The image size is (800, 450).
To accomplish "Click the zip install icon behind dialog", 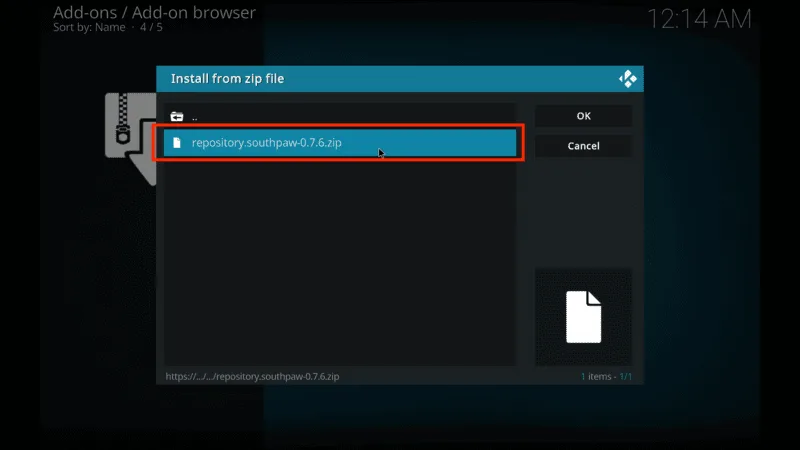I will coord(131,138).
